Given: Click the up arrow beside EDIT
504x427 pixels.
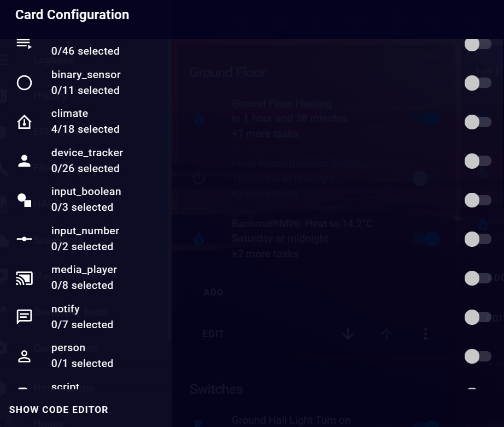Looking at the screenshot, I should click(x=386, y=334).
